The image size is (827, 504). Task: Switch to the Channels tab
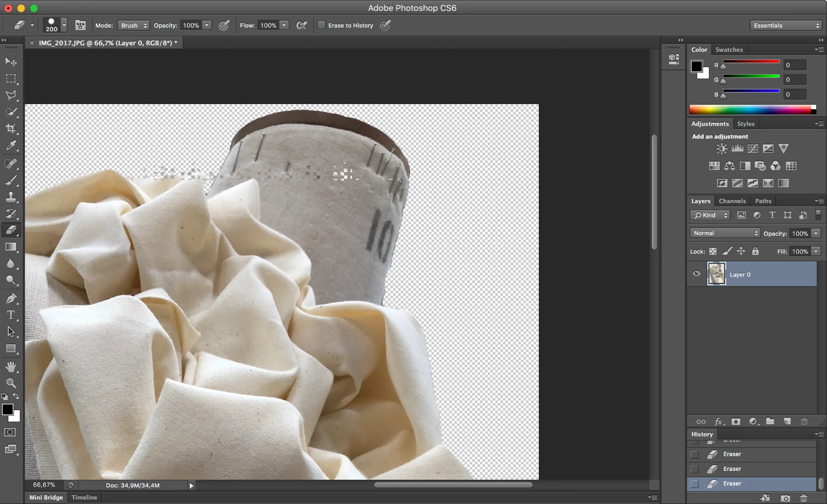coord(732,201)
